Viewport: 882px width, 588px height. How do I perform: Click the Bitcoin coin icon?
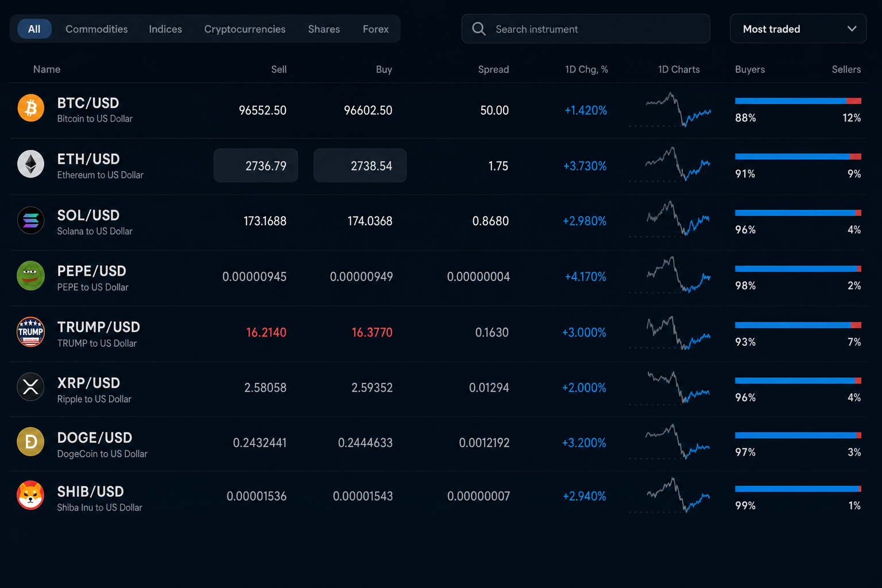[x=31, y=108]
